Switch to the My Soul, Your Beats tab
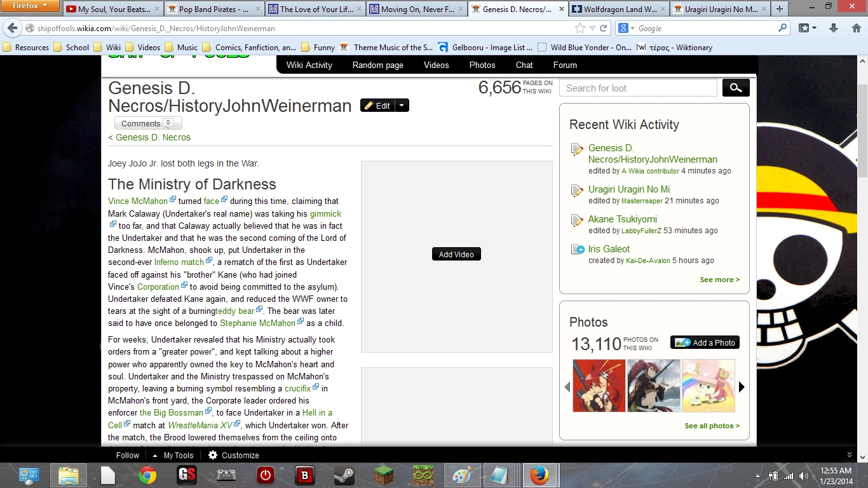 (112, 10)
